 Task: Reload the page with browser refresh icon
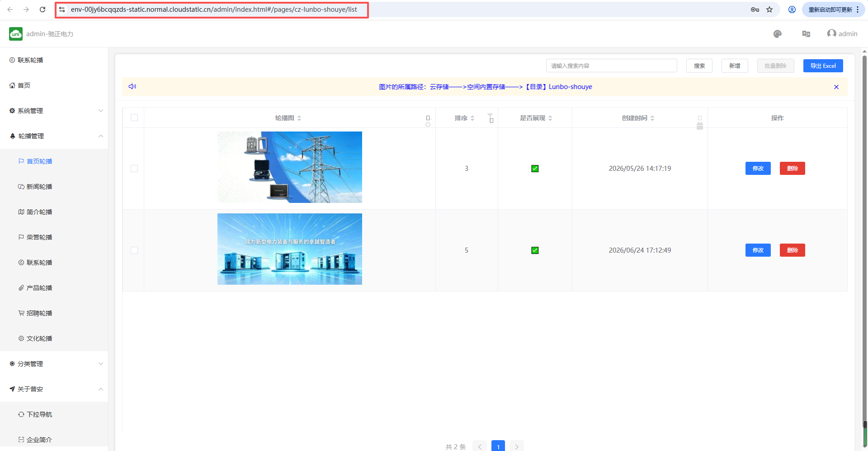coord(42,9)
